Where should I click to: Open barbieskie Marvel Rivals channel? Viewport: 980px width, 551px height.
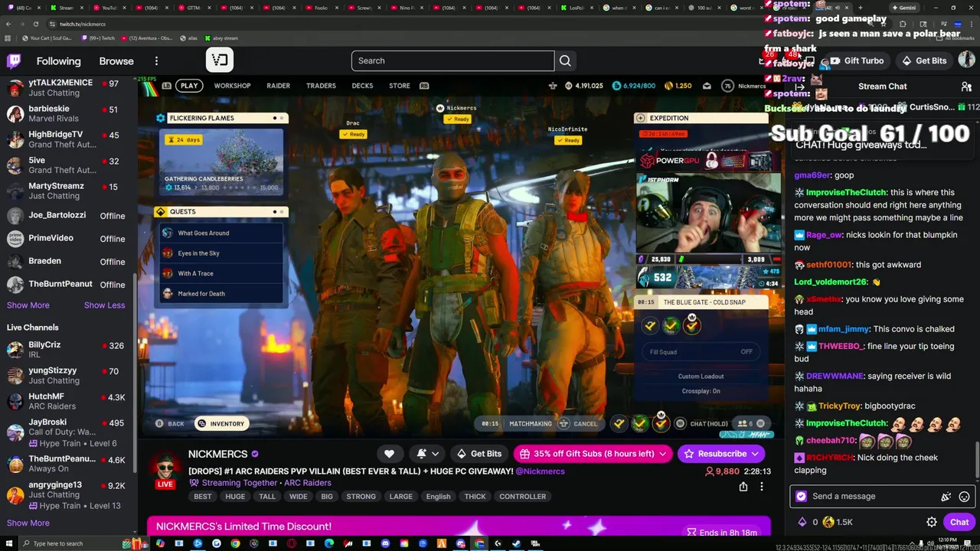click(x=67, y=113)
